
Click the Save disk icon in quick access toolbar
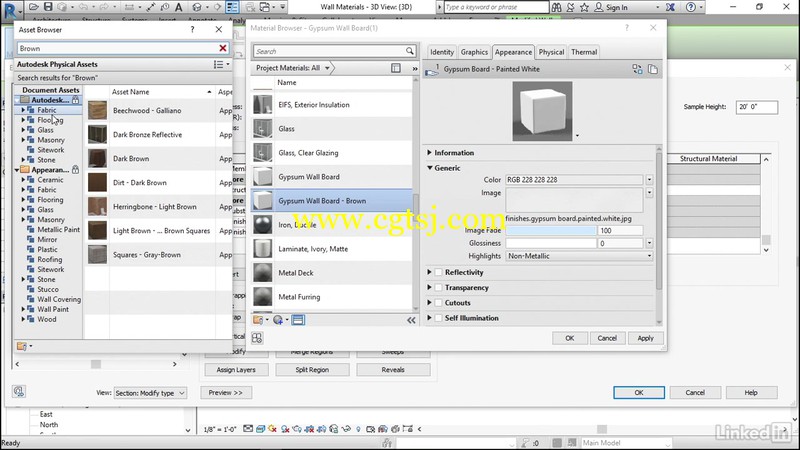click(x=48, y=7)
